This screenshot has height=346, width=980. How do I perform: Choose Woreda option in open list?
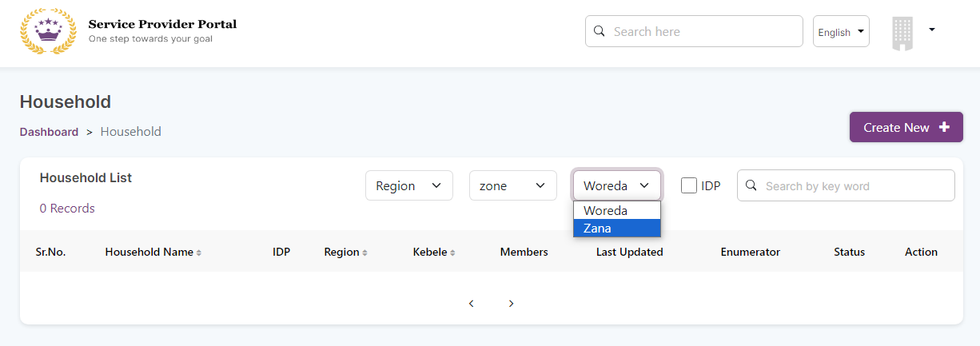(x=616, y=211)
